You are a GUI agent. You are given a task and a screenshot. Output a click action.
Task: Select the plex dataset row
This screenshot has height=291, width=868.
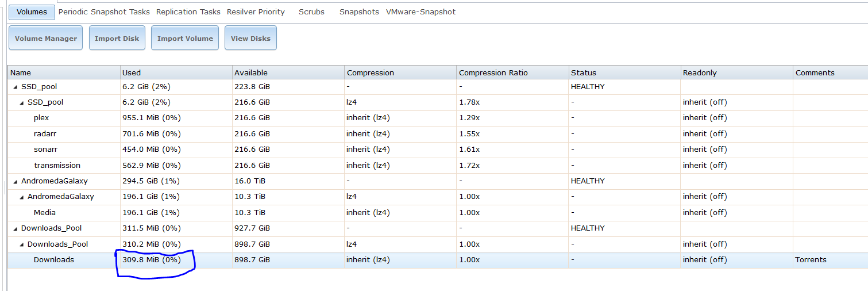41,118
